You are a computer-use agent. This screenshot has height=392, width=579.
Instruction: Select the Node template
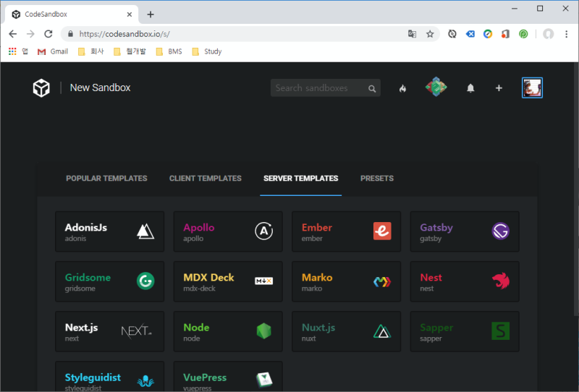coord(228,331)
